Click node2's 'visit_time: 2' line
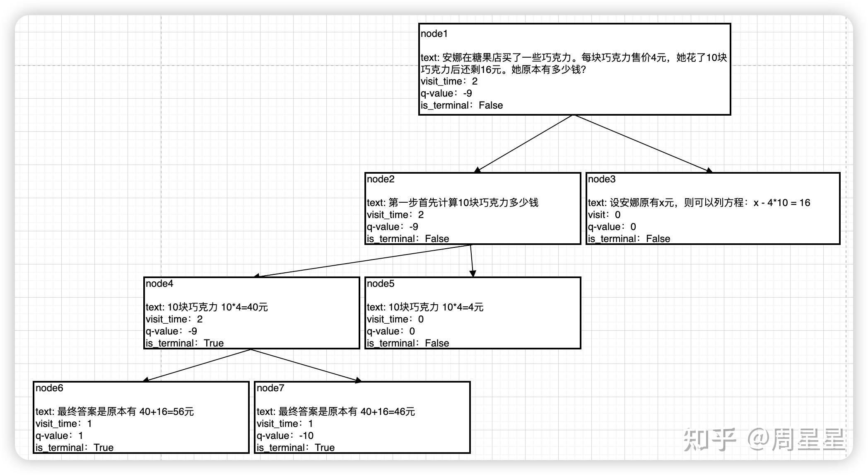868x475 pixels. pos(395,215)
